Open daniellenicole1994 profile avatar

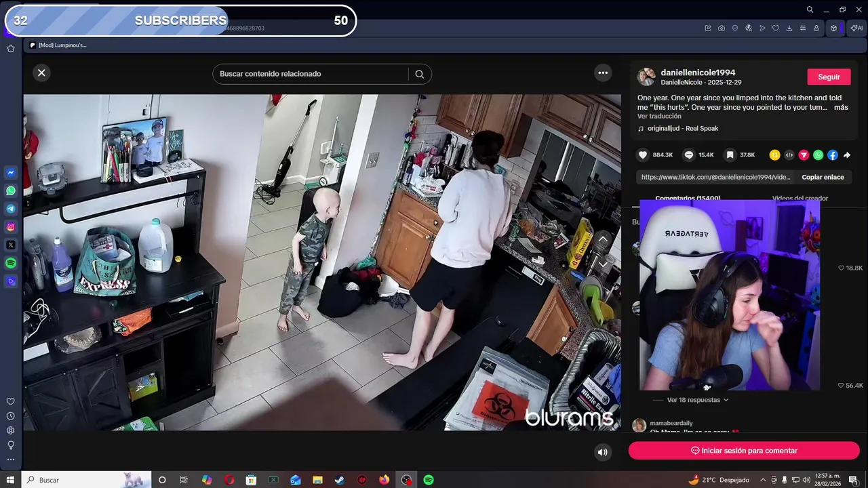[646, 77]
